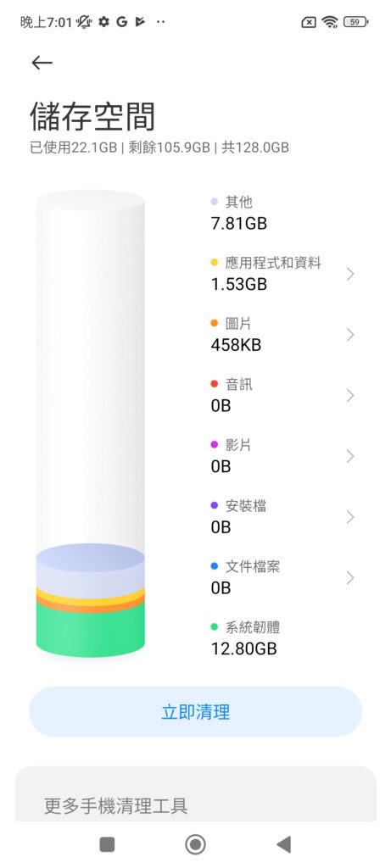Tap the Android back triangle button
Image resolution: width=391 pixels, height=868 pixels.
(283, 844)
